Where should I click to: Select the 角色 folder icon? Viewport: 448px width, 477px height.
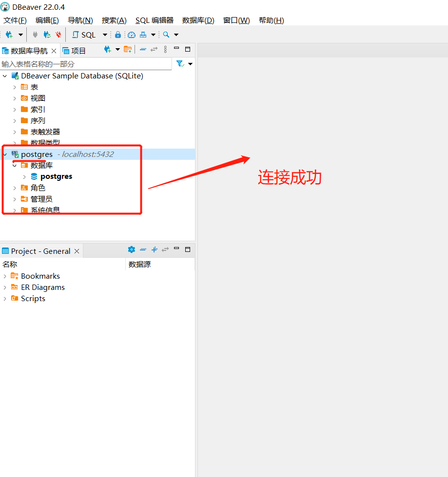point(24,188)
